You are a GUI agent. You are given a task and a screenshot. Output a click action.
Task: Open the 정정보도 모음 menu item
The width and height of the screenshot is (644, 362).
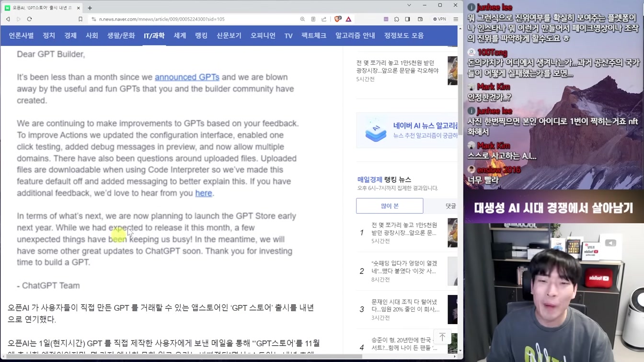(404, 35)
